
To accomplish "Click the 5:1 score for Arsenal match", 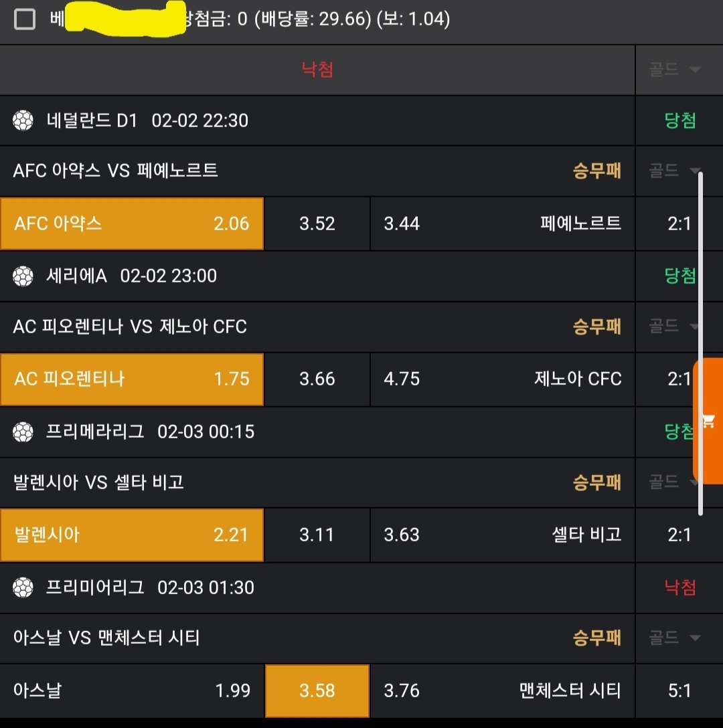I will (679, 691).
